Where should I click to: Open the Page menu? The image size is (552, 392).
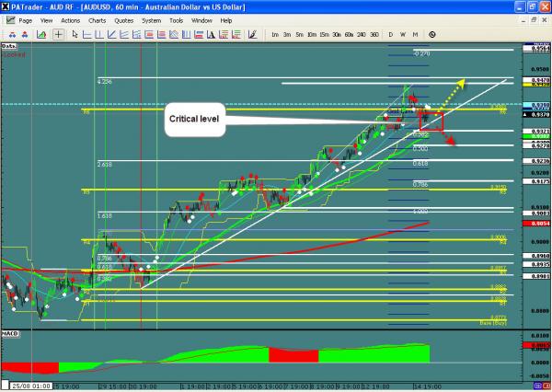(25, 18)
